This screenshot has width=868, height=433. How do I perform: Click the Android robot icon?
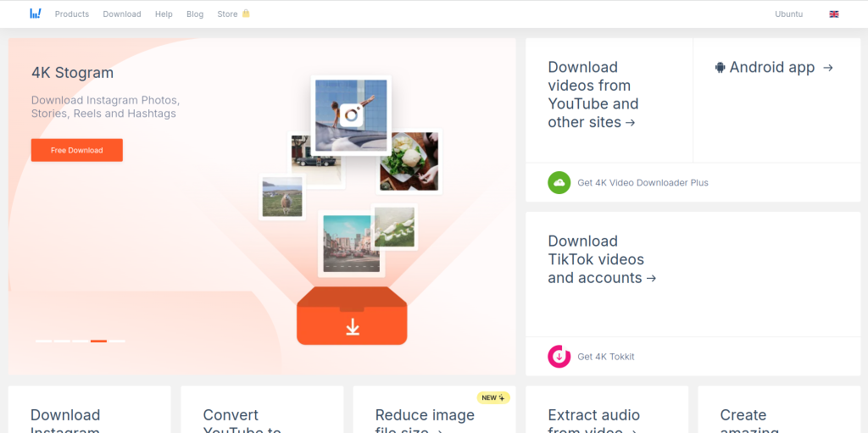720,68
